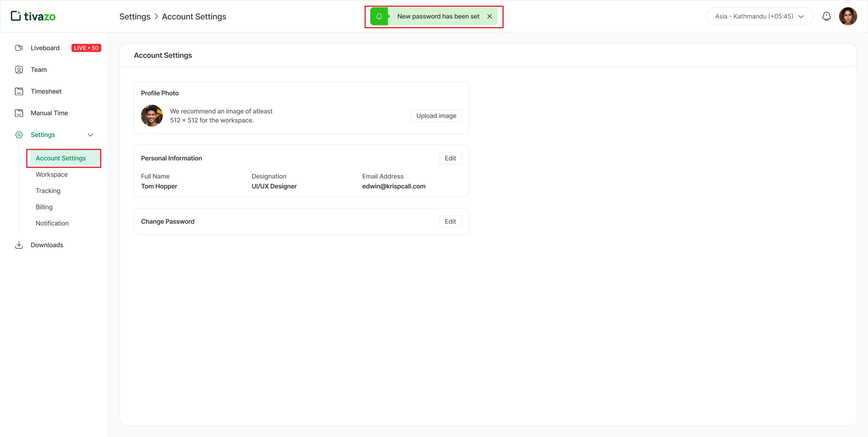
Task: Select Settings in the sidebar
Action: [x=43, y=135]
